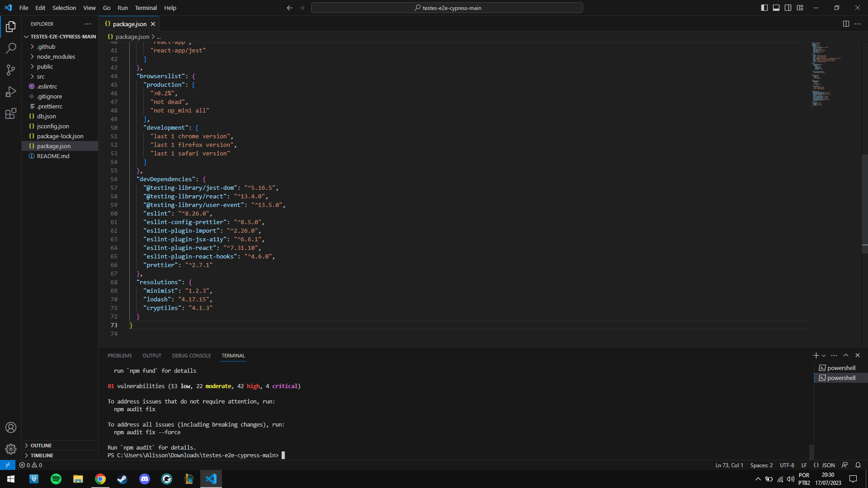Change file encoding UTF-8
This screenshot has width=868, height=488.
tap(787, 465)
